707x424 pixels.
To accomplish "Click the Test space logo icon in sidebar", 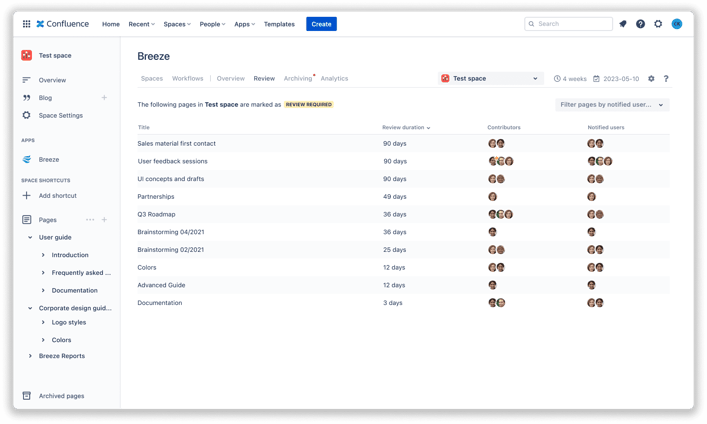I will click(27, 55).
